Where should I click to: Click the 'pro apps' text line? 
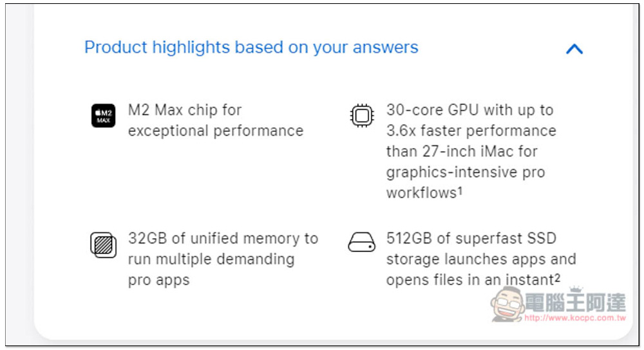[158, 281]
